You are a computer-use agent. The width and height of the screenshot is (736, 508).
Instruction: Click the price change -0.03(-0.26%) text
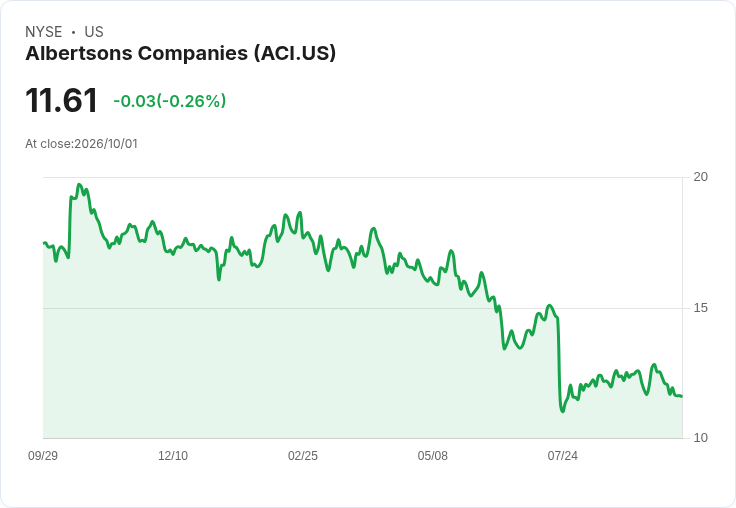click(169, 101)
